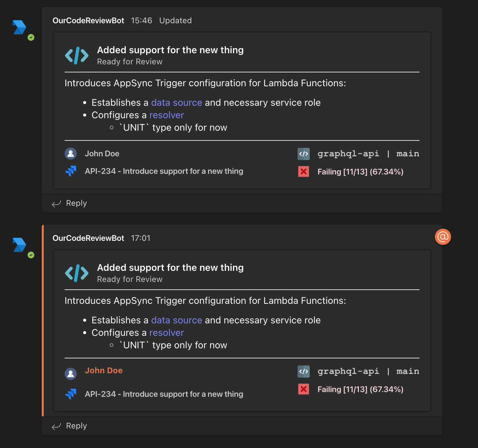The image size is (478, 448).
Task: Click the 'Updated' label on the first message
Action: pos(175,21)
